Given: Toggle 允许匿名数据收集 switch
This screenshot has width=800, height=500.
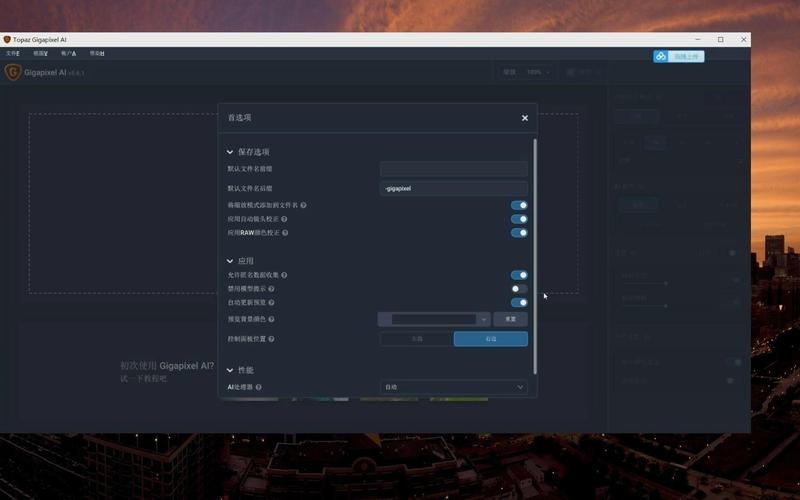Looking at the screenshot, I should tap(519, 275).
